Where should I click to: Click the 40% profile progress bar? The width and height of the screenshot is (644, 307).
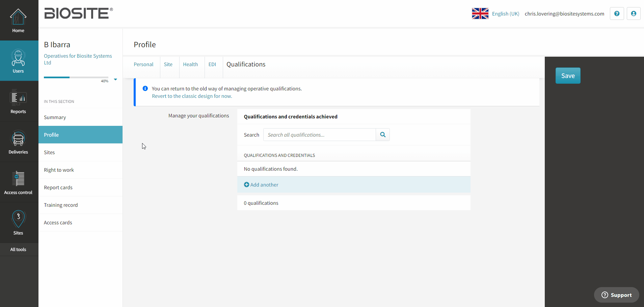(x=76, y=77)
